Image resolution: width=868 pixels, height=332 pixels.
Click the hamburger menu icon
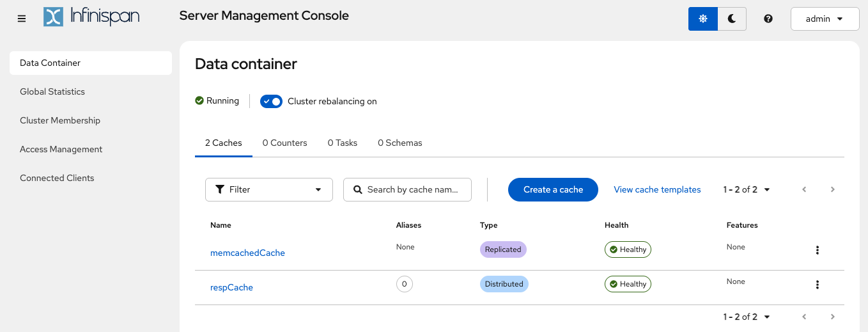22,19
